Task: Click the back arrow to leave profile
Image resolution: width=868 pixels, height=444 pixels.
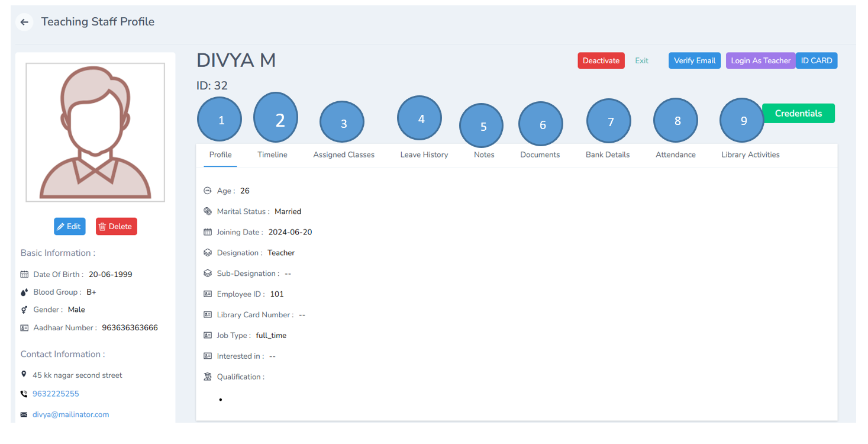Action: coord(24,22)
